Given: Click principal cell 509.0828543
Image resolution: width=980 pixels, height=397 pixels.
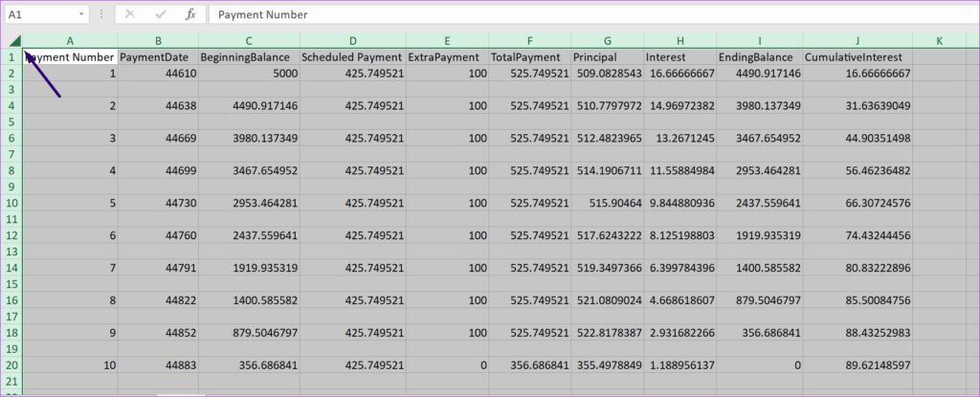Looking at the screenshot, I should (608, 73).
